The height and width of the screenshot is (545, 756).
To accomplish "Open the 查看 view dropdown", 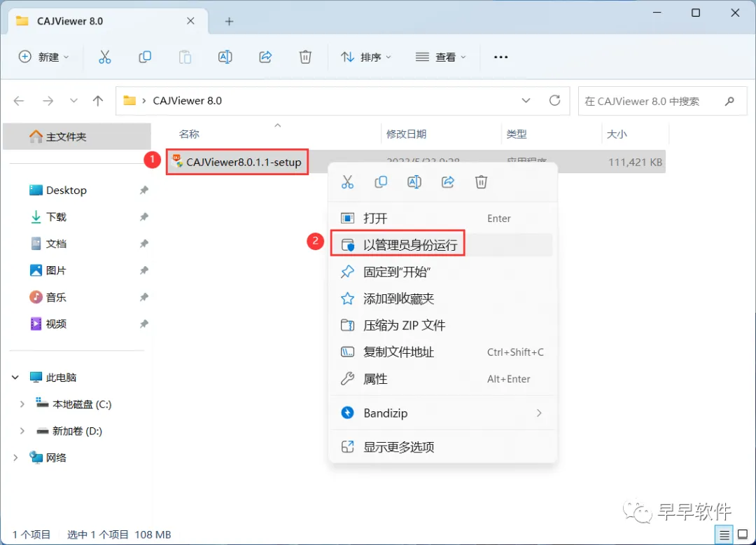I will point(441,57).
